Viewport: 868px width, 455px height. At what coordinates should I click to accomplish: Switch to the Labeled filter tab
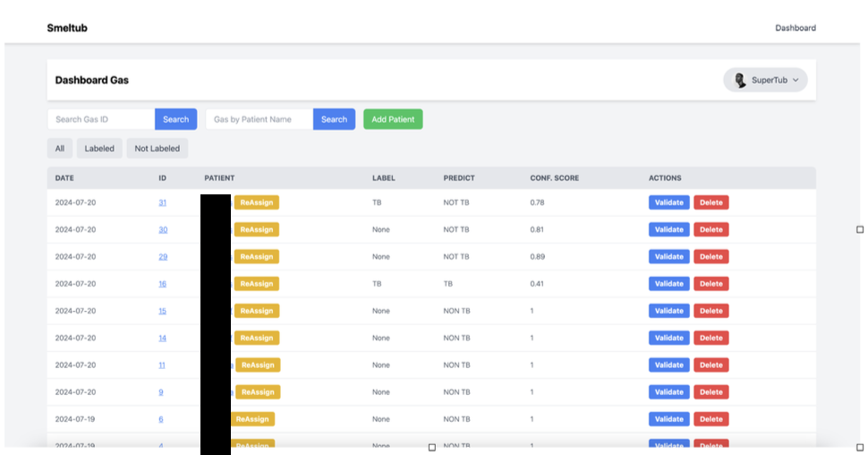[99, 149]
